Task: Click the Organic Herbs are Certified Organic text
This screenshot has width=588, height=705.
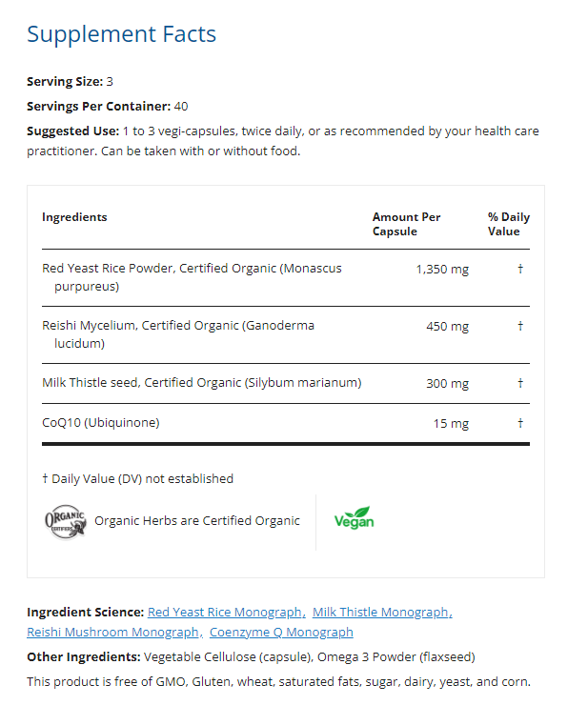Action: pyautogui.click(x=197, y=520)
